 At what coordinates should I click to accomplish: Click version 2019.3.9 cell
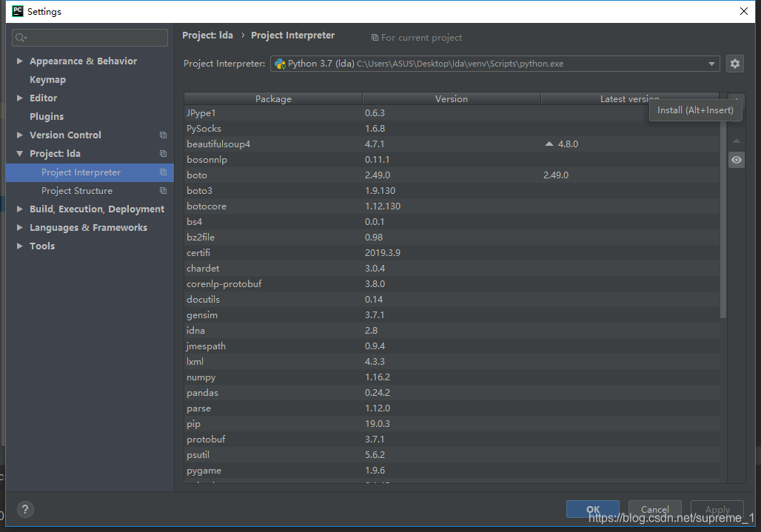(x=383, y=252)
